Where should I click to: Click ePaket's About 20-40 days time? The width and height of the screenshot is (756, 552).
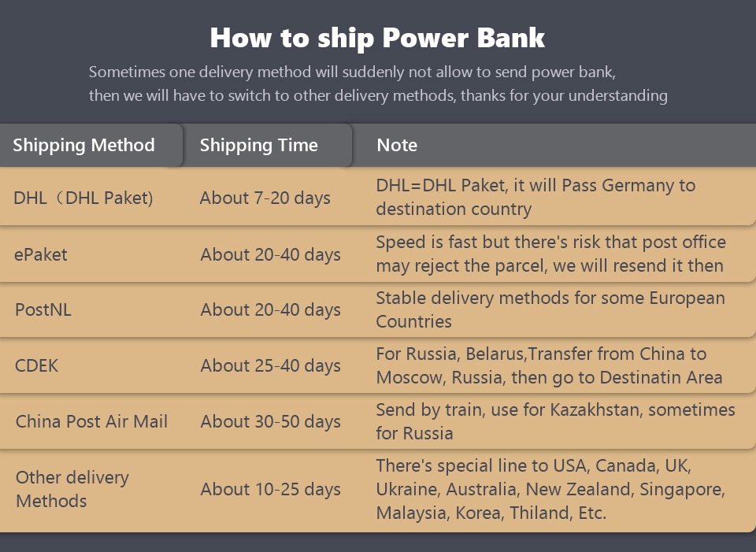pyautogui.click(x=270, y=255)
